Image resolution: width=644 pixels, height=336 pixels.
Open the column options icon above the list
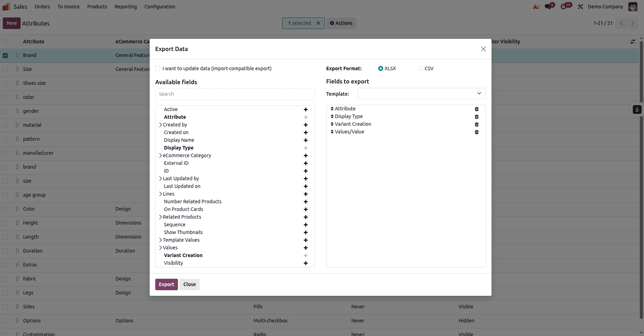tap(632, 42)
